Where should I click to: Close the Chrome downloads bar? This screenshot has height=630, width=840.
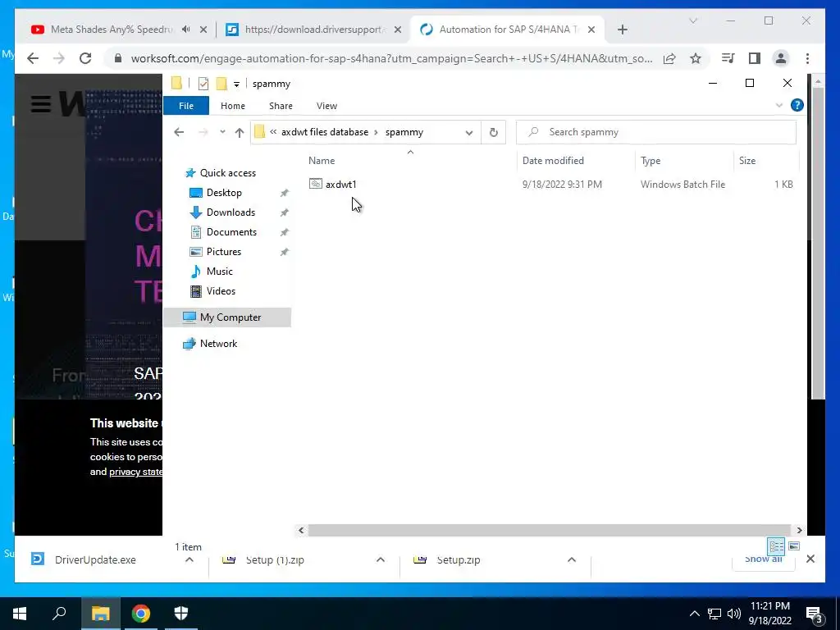point(810,559)
